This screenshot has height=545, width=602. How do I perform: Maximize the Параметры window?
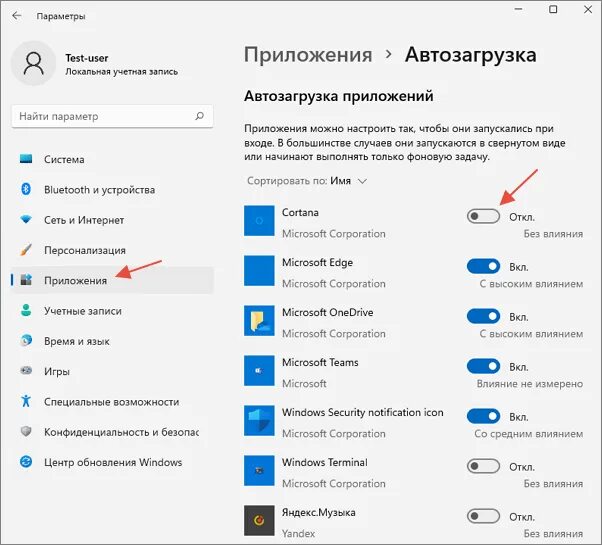[553, 9]
